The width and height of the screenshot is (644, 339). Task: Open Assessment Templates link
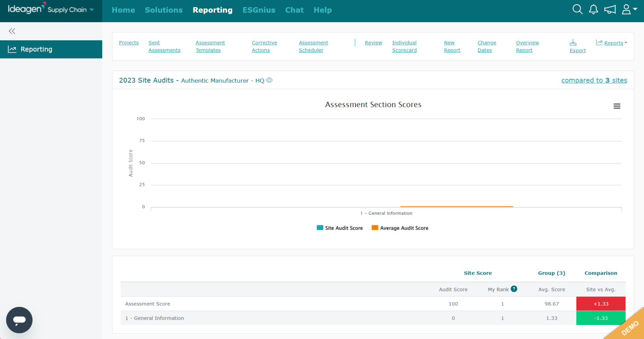(x=210, y=47)
